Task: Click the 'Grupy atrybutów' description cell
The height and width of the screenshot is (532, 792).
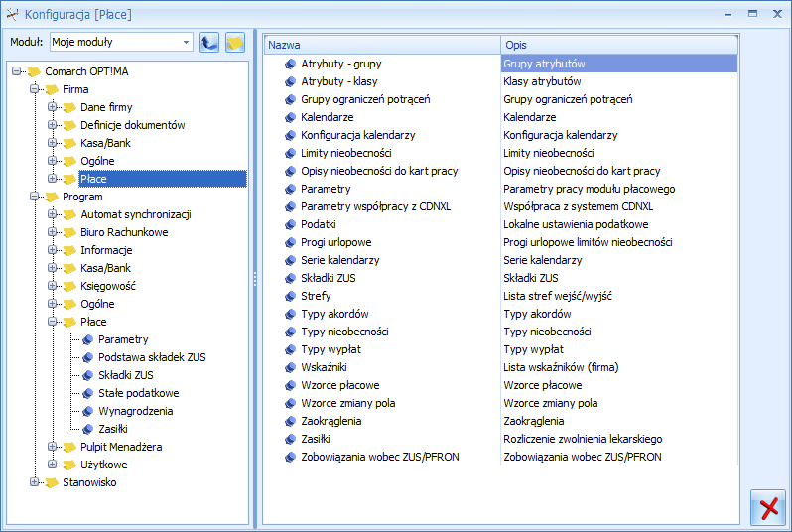Action: coord(619,64)
